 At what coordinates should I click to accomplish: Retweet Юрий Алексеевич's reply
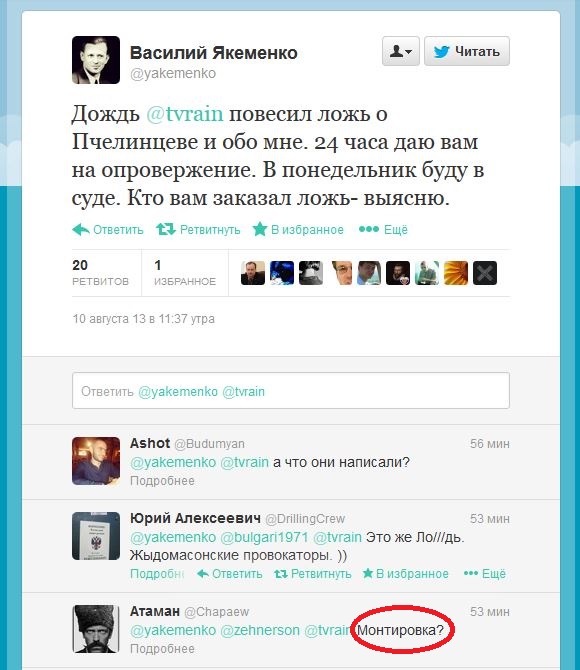313,574
